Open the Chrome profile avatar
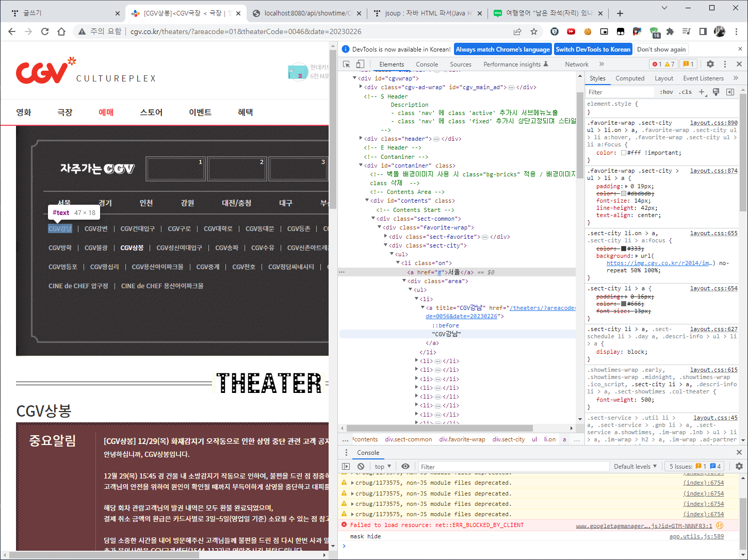Screen dimensions: 748x560 720,31
